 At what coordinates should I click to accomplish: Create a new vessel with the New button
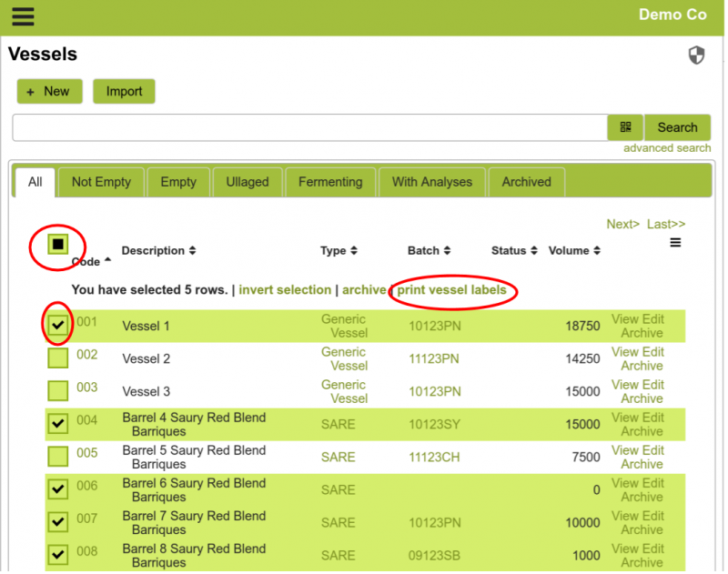[x=49, y=91]
